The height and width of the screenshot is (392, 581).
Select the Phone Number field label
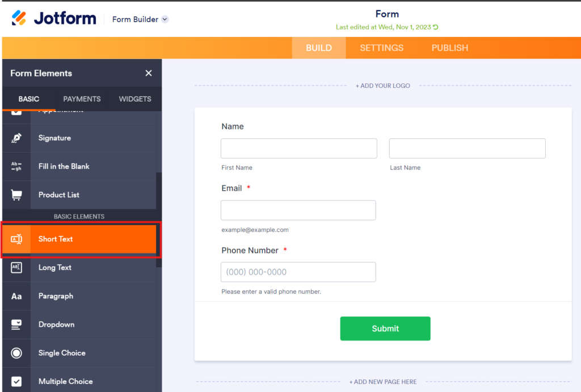point(250,251)
